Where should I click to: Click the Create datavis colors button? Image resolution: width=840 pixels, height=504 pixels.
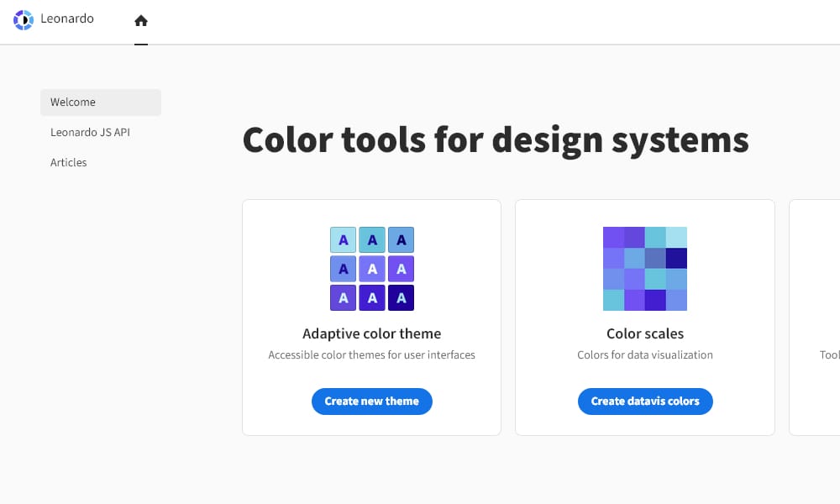[x=644, y=402]
